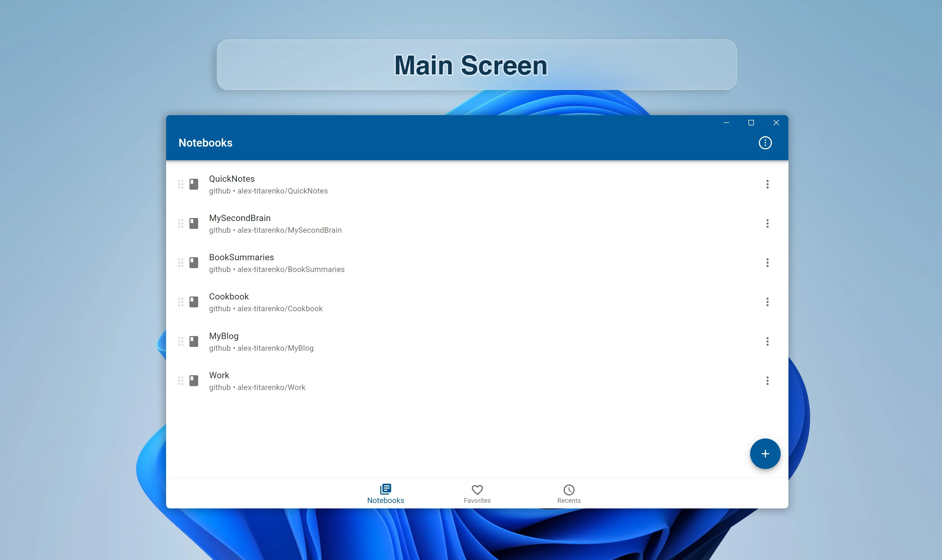Click the drag handle for MySecondBrain
The height and width of the screenshot is (560, 942).
pyautogui.click(x=180, y=223)
